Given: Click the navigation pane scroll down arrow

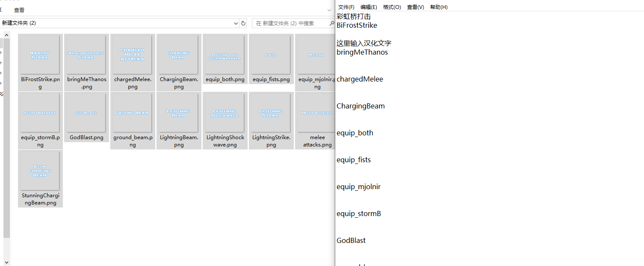Looking at the screenshot, I should pos(6,262).
